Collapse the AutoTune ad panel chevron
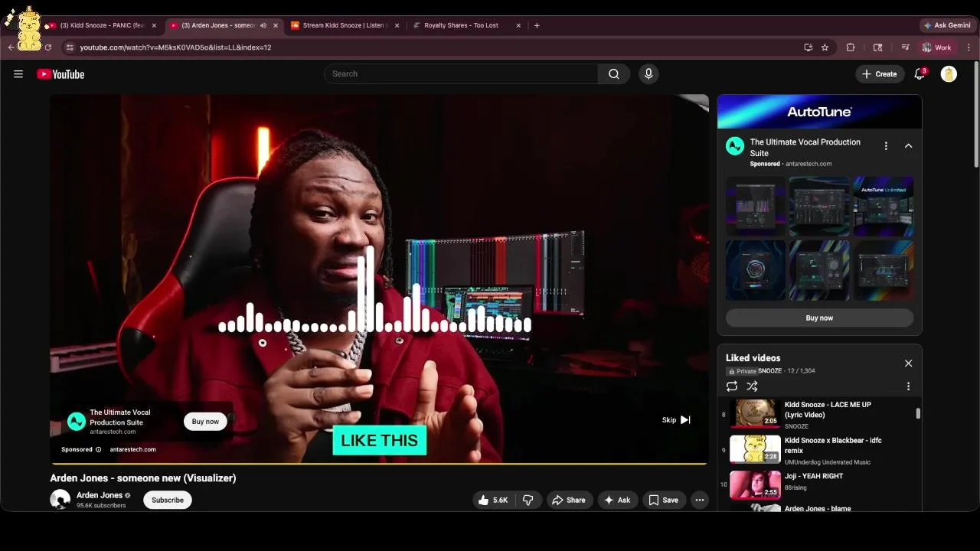The image size is (980, 551). pos(908,146)
